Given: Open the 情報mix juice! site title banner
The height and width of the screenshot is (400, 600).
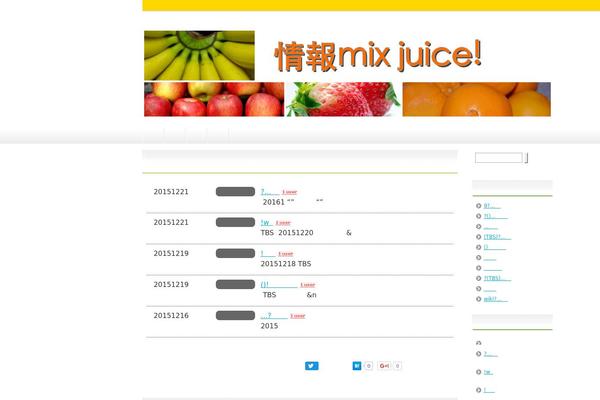Looking at the screenshot, I should [378, 56].
